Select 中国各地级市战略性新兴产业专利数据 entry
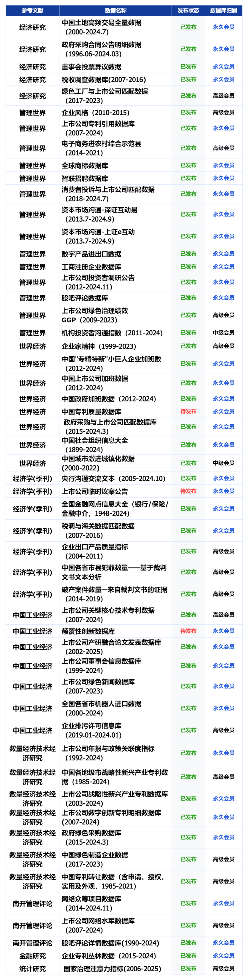Viewport: 247px width, 980px height. 115,777
